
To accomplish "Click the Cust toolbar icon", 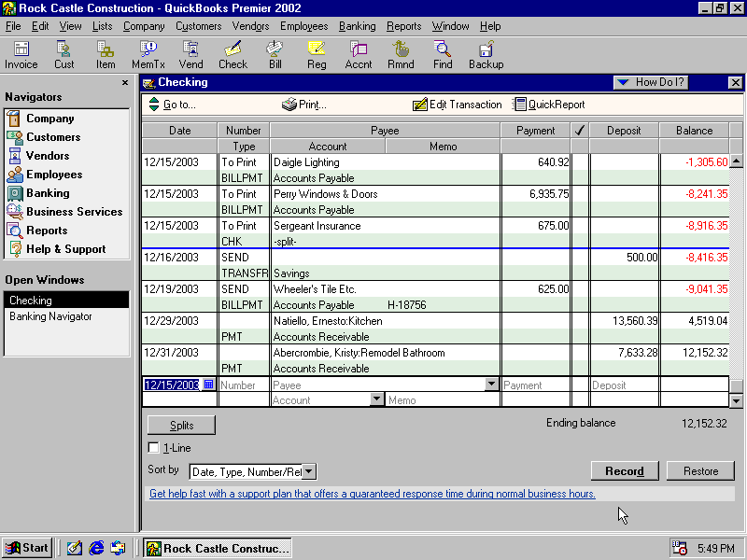I will [x=63, y=55].
